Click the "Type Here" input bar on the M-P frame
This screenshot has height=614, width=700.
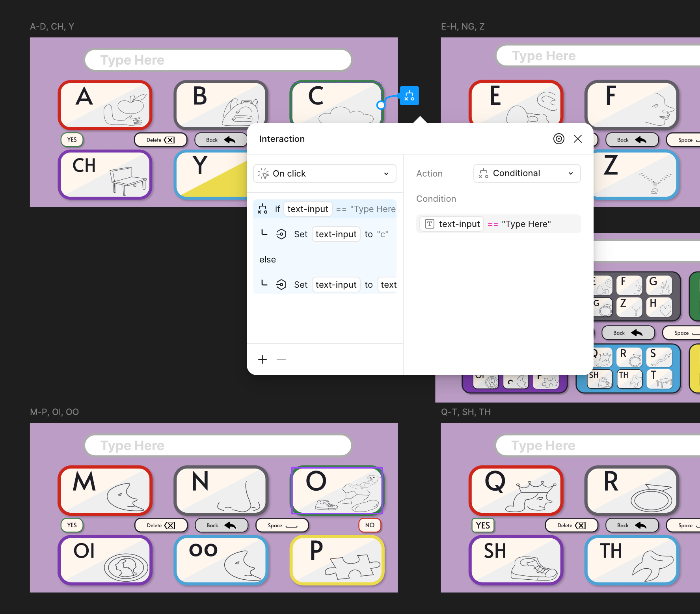pos(218,445)
